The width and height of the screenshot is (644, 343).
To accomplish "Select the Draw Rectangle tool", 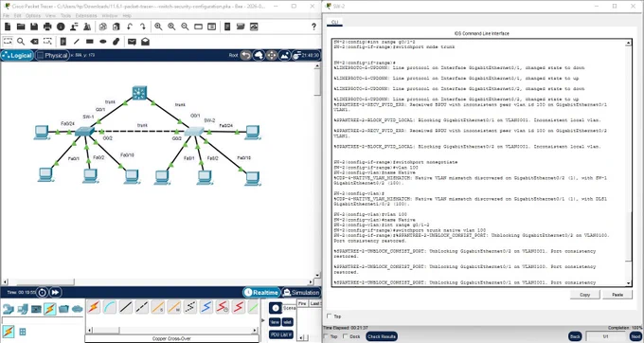I will tap(90, 42).
